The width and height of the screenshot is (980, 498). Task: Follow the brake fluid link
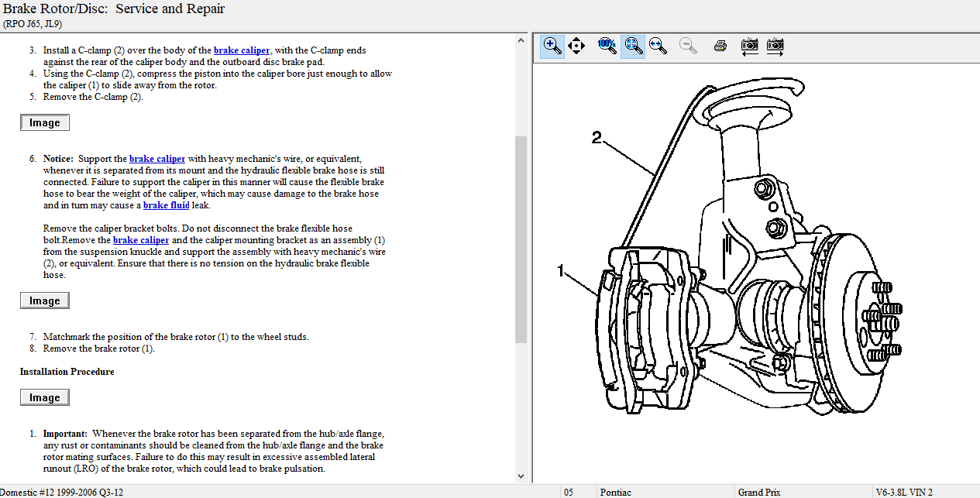(166, 205)
